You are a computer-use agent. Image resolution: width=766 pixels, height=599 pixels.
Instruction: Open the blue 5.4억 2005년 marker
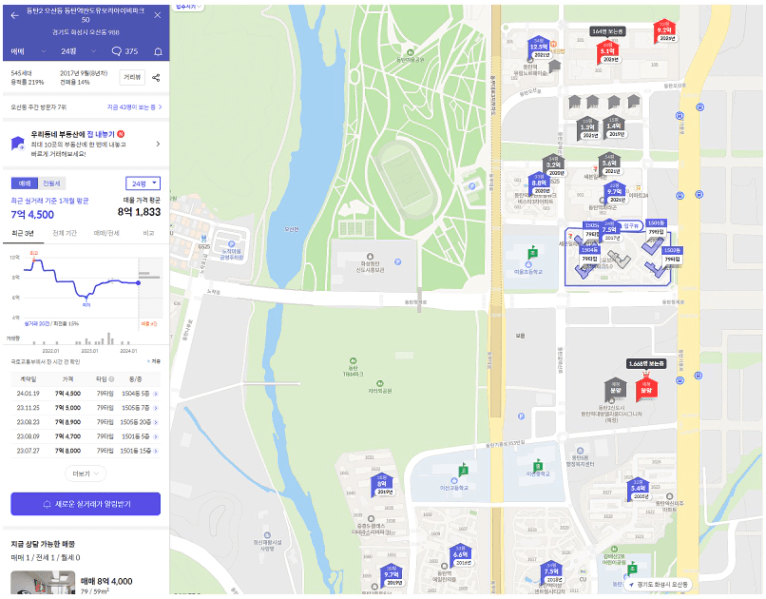tap(638, 489)
